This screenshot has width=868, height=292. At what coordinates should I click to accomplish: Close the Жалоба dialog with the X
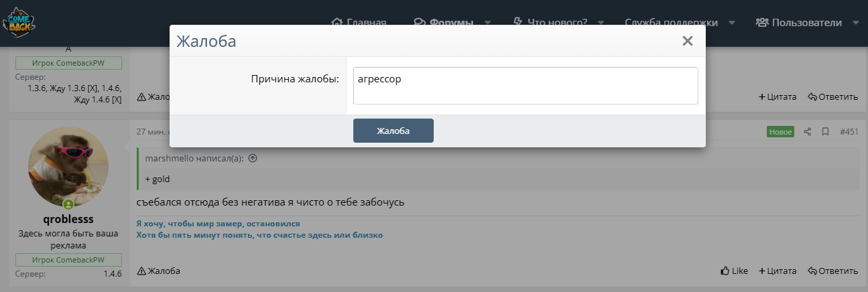[687, 42]
